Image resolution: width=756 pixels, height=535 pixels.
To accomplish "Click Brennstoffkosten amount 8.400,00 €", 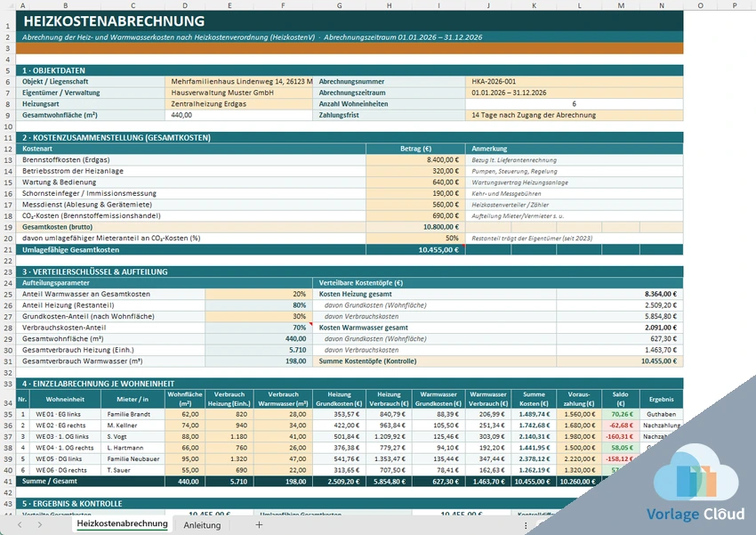I will pyautogui.click(x=415, y=159).
